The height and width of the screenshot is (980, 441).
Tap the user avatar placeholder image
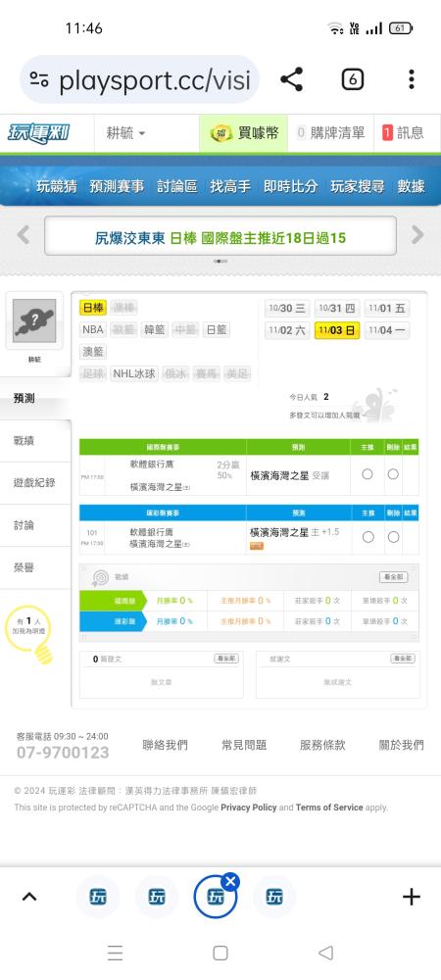pos(34,320)
